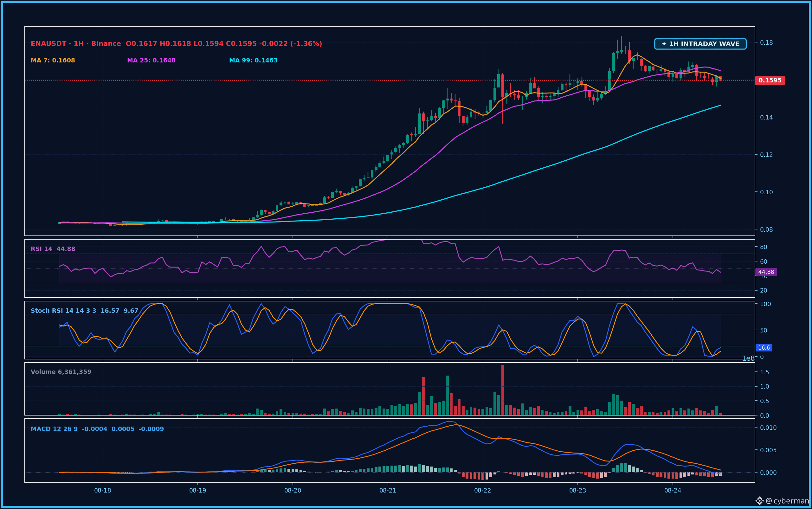Screen dimensions: 812x509
Task: Click the 1e8 volume scale multiplier
Action: coord(748,358)
